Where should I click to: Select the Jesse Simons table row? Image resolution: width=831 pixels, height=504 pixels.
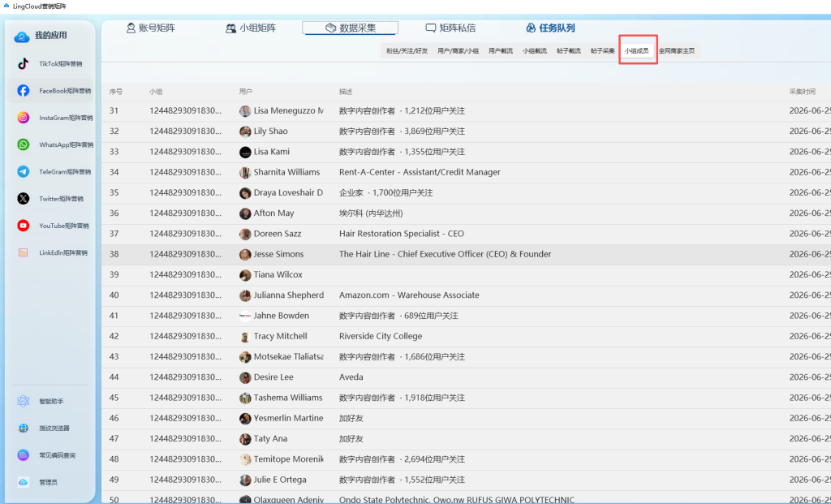(x=467, y=254)
